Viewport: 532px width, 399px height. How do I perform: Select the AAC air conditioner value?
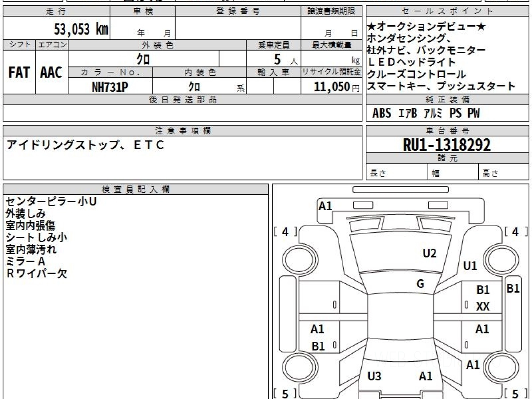click(x=51, y=73)
